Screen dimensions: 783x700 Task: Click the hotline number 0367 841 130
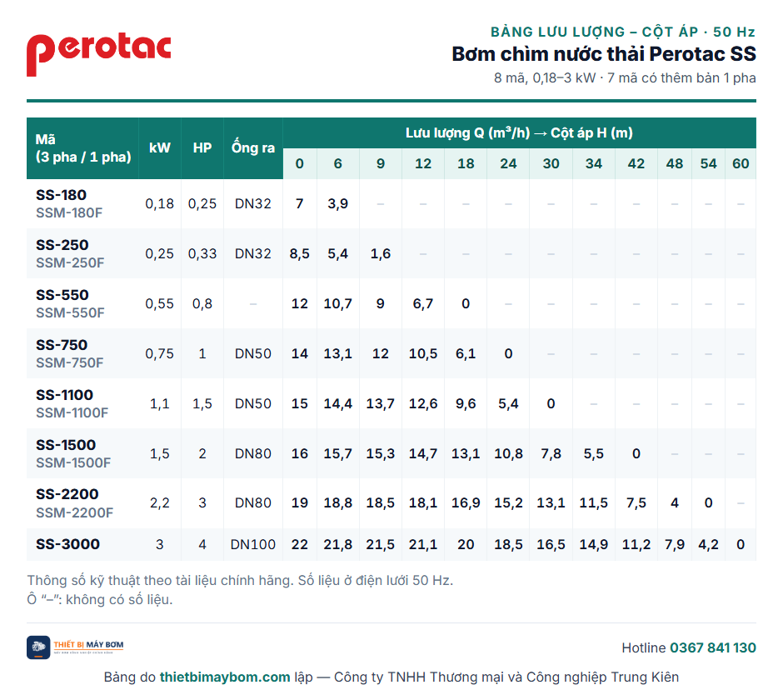coord(712,648)
